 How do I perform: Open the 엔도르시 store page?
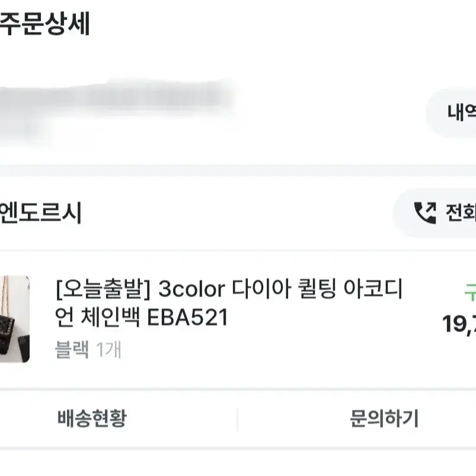click(x=41, y=213)
